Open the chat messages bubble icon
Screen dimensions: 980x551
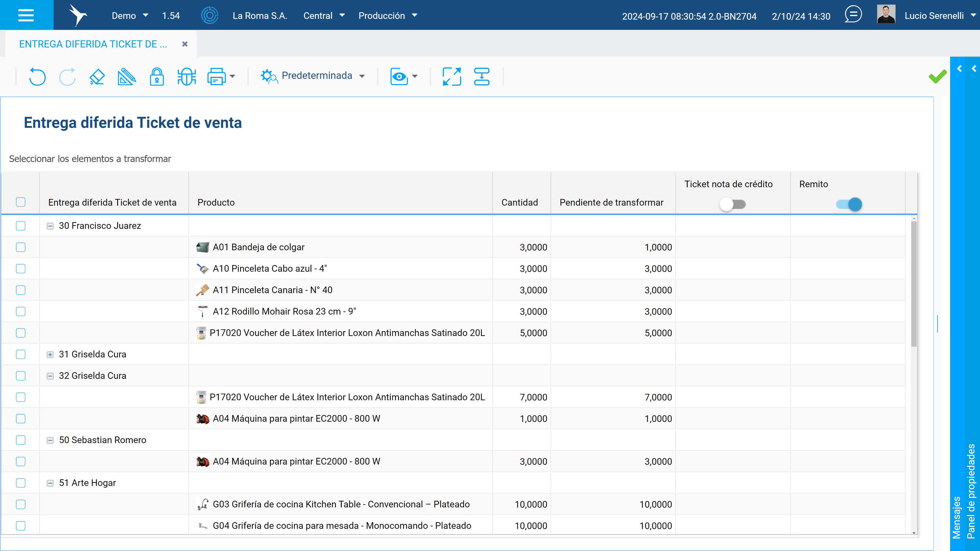coord(853,15)
